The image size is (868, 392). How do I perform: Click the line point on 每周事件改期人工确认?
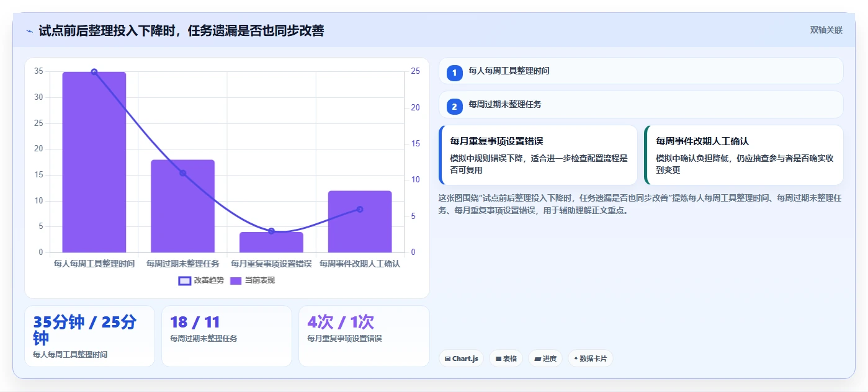[360, 209]
